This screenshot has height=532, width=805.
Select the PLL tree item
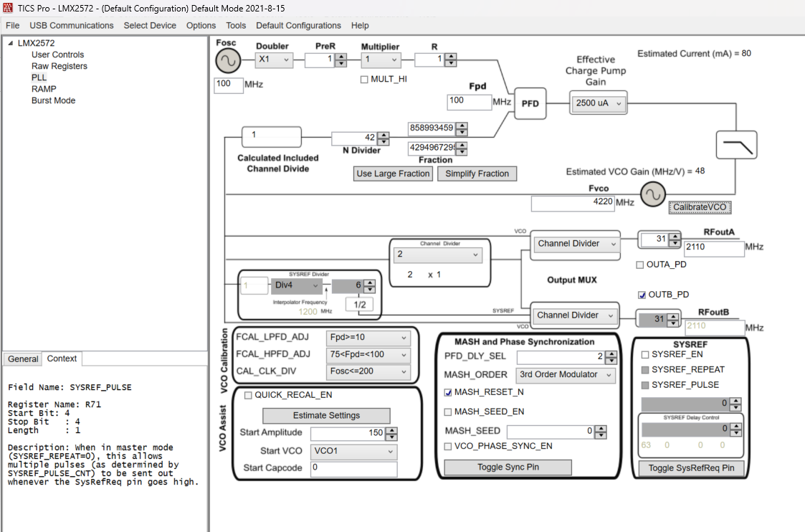39,77
